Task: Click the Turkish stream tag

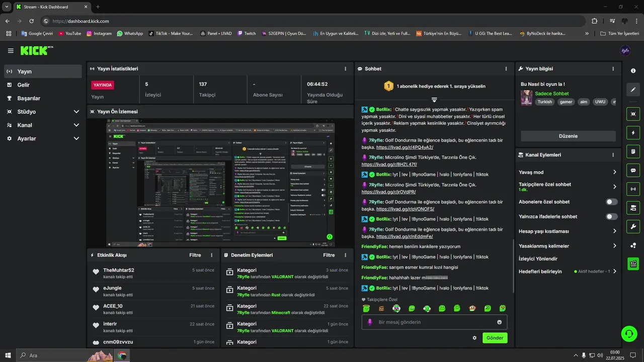Action: pyautogui.click(x=545, y=102)
